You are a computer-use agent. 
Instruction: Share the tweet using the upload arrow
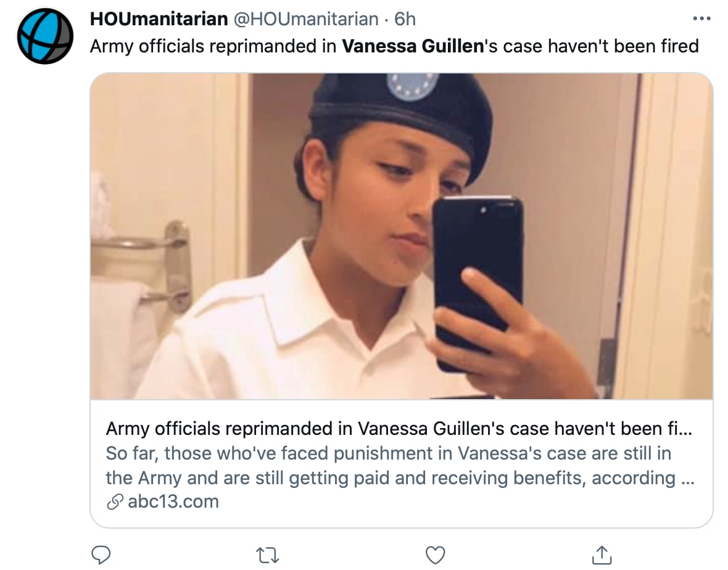602,555
